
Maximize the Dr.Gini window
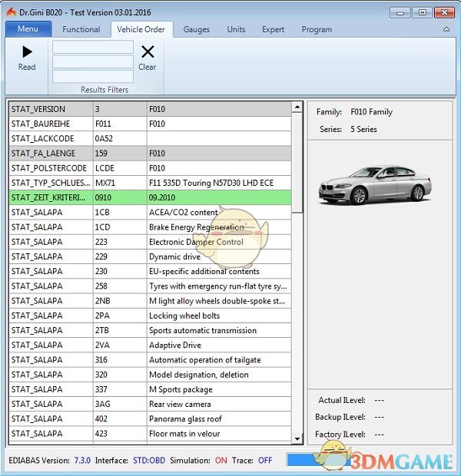coord(422,13)
